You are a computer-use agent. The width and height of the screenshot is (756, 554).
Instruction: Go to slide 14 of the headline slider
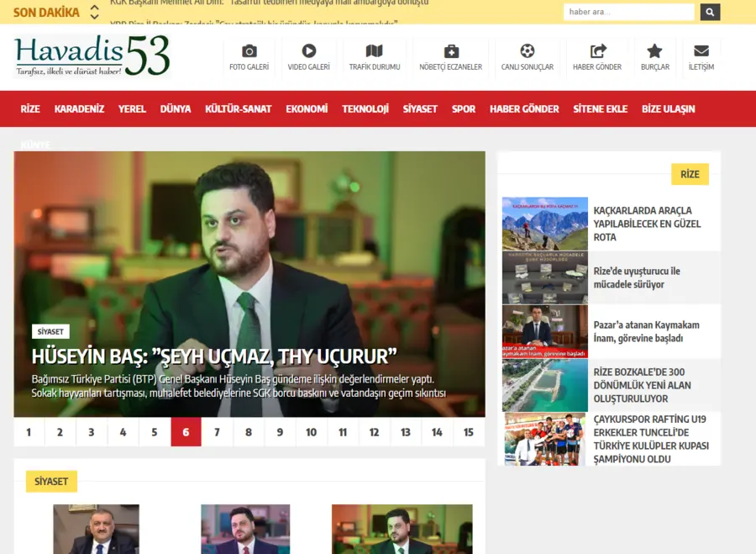(437, 432)
